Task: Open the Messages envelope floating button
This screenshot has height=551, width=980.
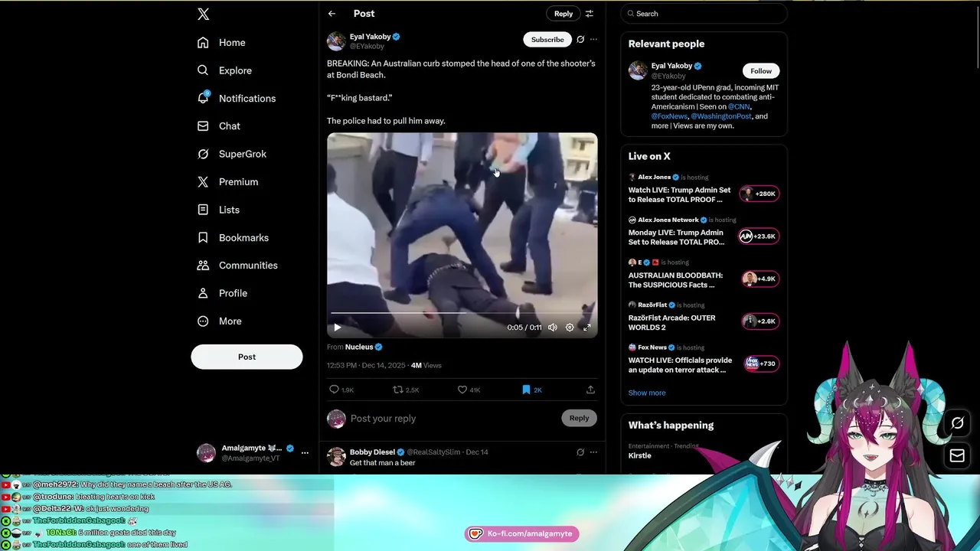Action: [x=957, y=456]
